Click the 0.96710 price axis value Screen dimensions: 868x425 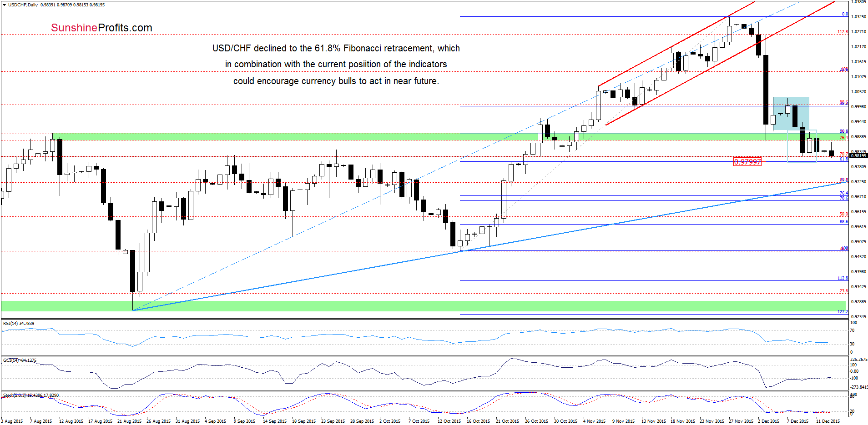[859, 197]
